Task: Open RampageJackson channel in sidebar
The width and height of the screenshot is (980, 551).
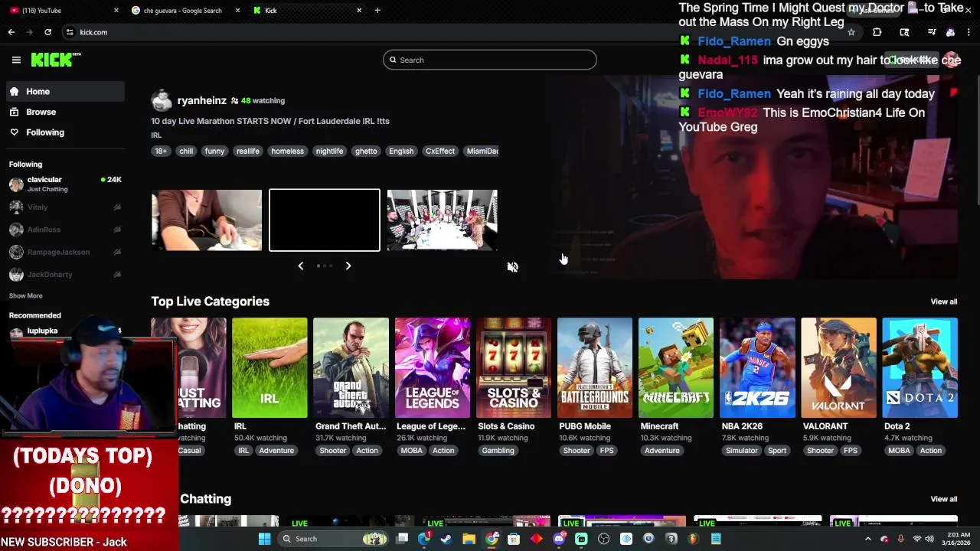Action: [x=65, y=252]
